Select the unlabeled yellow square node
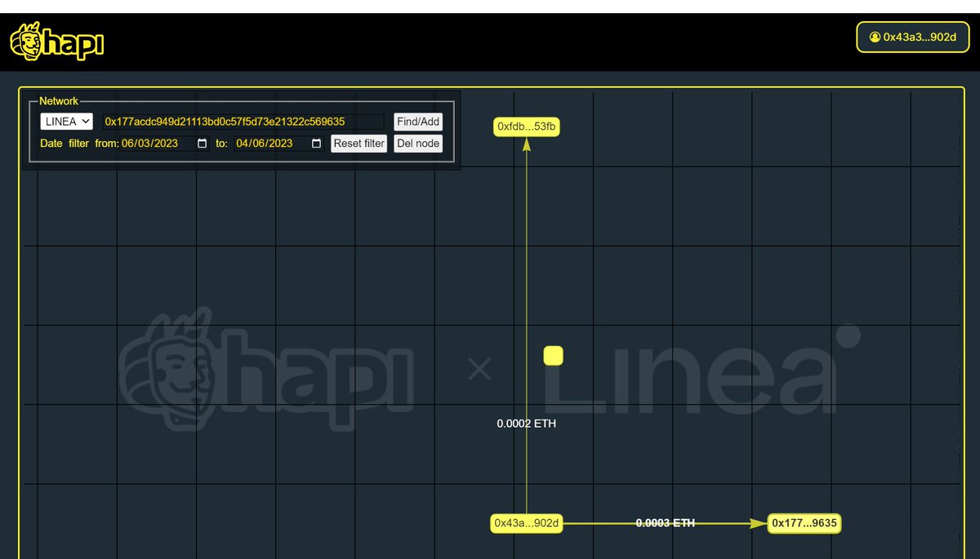Viewport: 980px width, 559px height. (554, 356)
